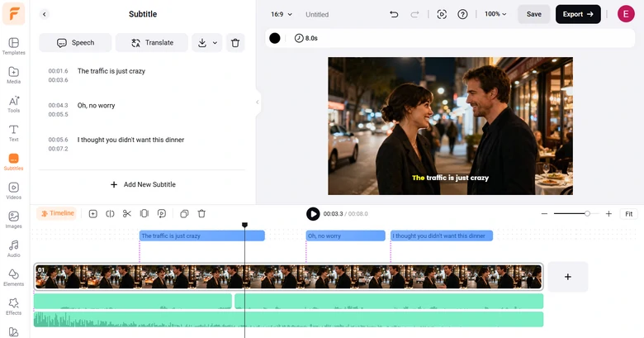
Task: Open the Images sidebar panel
Action: click(13, 220)
